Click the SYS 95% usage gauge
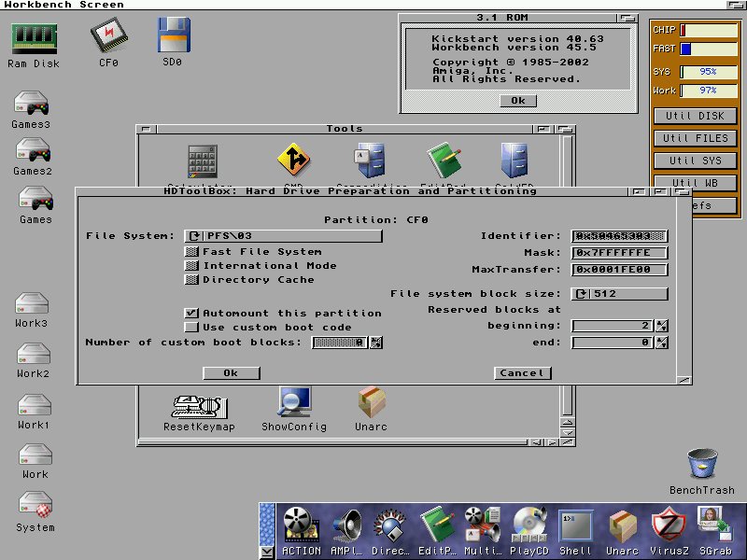This screenshot has height=560, width=747. click(709, 72)
